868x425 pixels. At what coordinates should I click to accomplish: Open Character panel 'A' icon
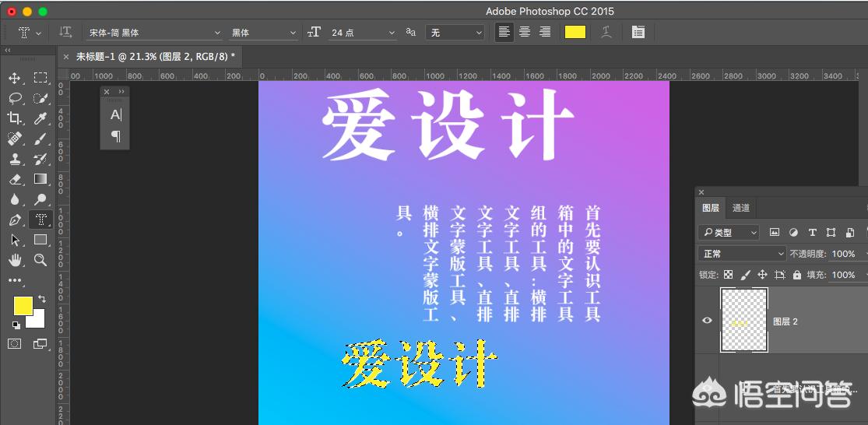[x=115, y=114]
